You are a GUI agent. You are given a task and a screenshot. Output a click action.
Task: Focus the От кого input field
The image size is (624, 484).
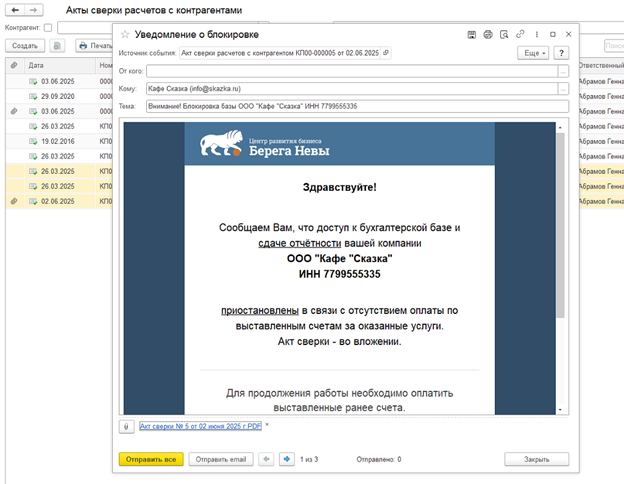coord(352,72)
